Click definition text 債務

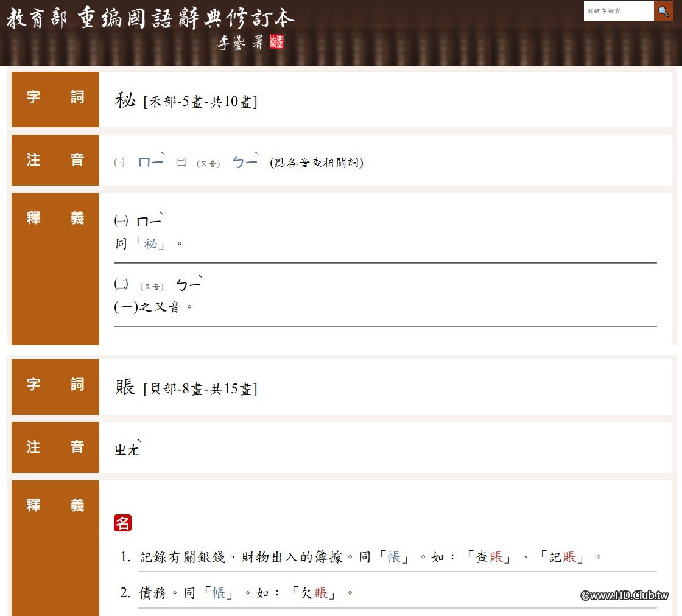tap(153, 593)
